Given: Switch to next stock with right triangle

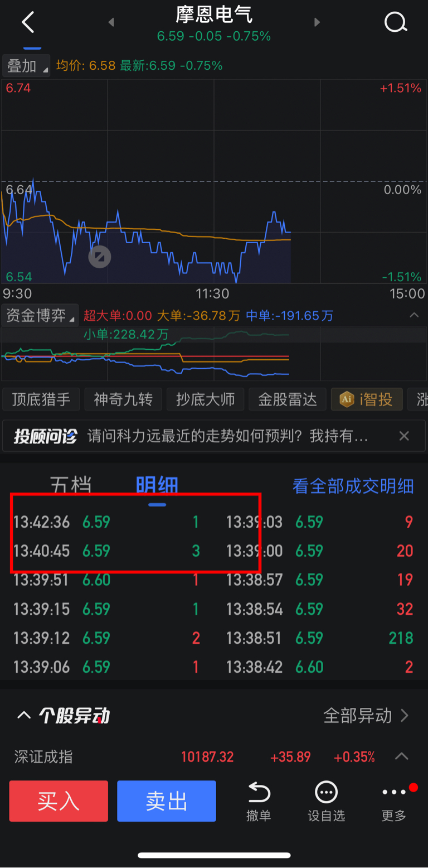Looking at the screenshot, I should pos(317,22).
